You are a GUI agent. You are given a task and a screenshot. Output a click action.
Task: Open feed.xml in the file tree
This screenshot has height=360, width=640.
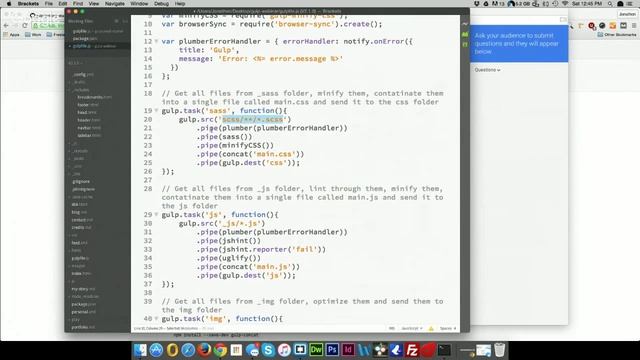pyautogui.click(x=79, y=243)
